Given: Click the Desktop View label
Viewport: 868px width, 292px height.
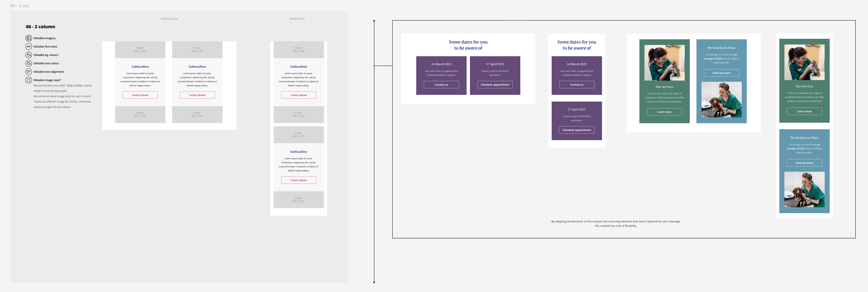Looking at the screenshot, I should click(x=169, y=19).
